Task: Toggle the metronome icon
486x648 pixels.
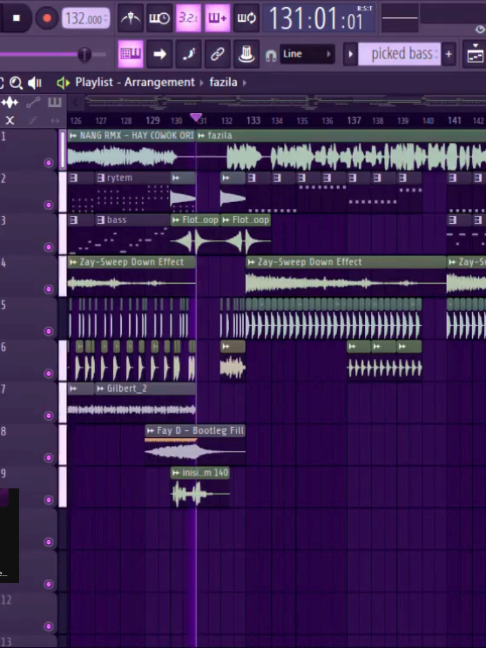Action: [x=131, y=18]
